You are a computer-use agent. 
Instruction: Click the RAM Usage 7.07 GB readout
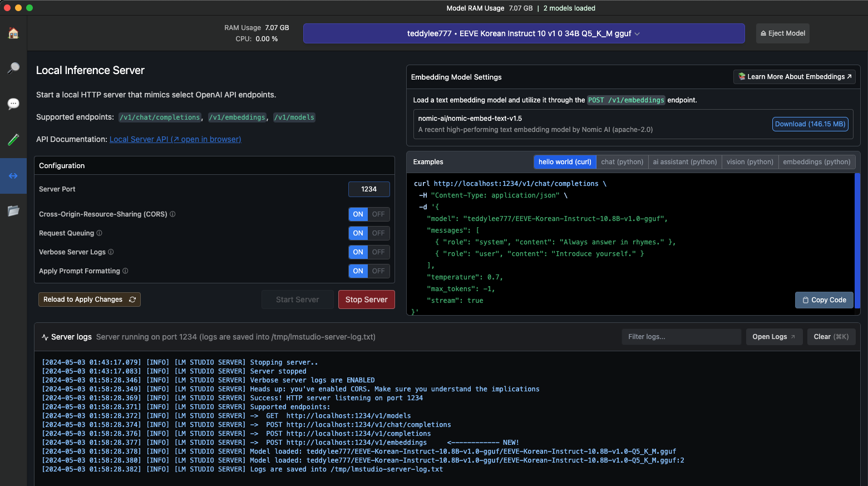coord(257,28)
